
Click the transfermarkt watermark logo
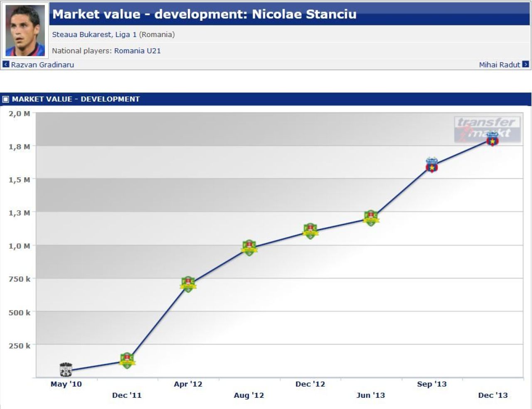click(x=487, y=129)
